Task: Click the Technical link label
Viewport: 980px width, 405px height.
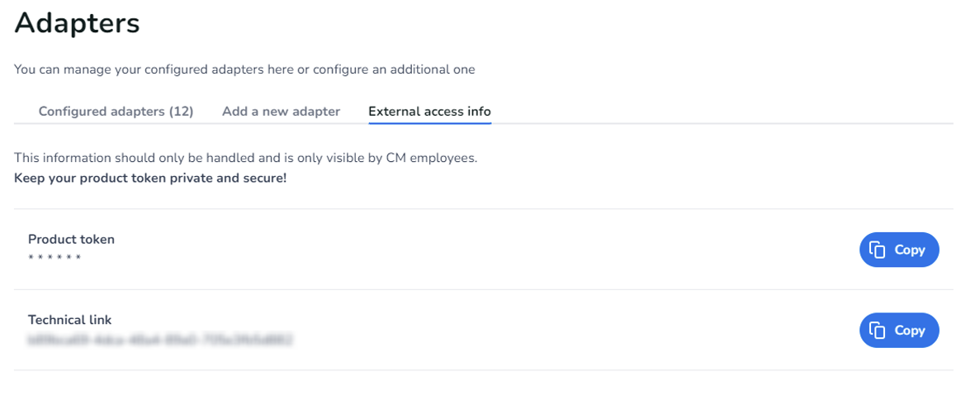Action: [x=69, y=320]
